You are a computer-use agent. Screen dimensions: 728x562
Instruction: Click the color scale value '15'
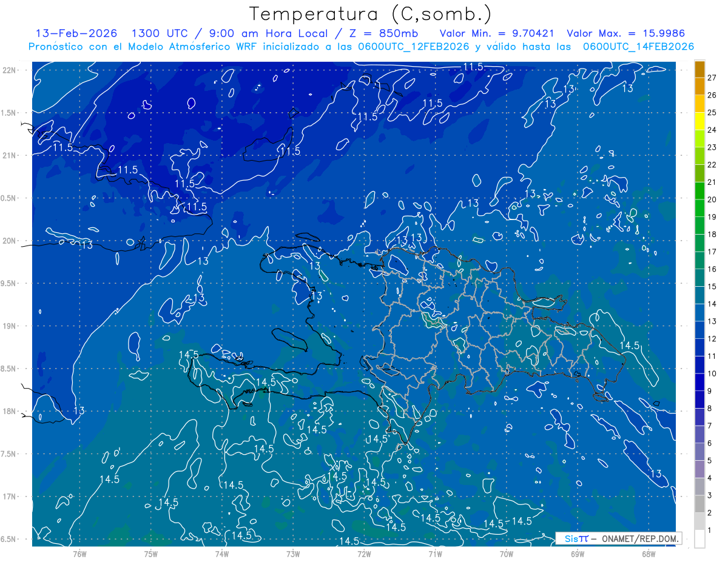tap(712, 287)
